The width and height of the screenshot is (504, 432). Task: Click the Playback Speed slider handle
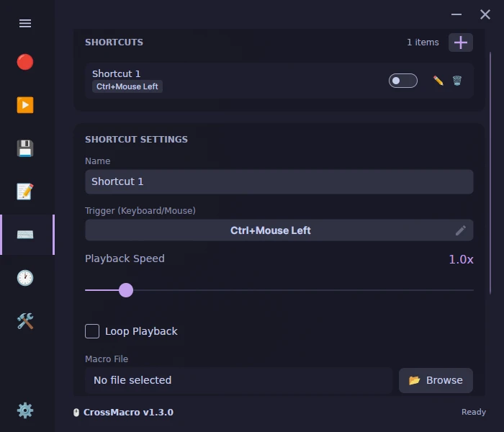coord(126,290)
